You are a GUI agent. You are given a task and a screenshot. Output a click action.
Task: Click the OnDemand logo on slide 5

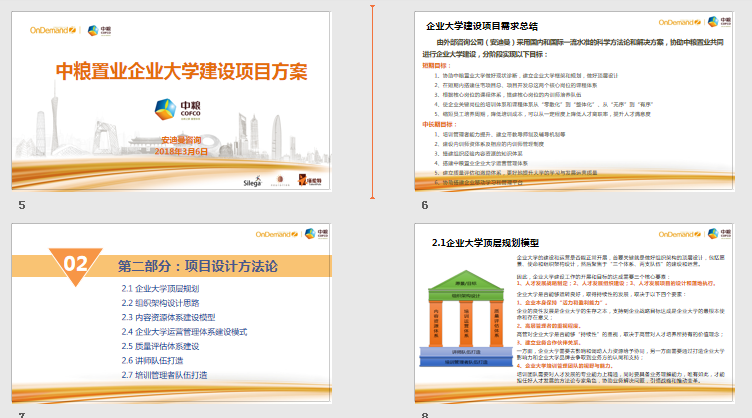52,30
